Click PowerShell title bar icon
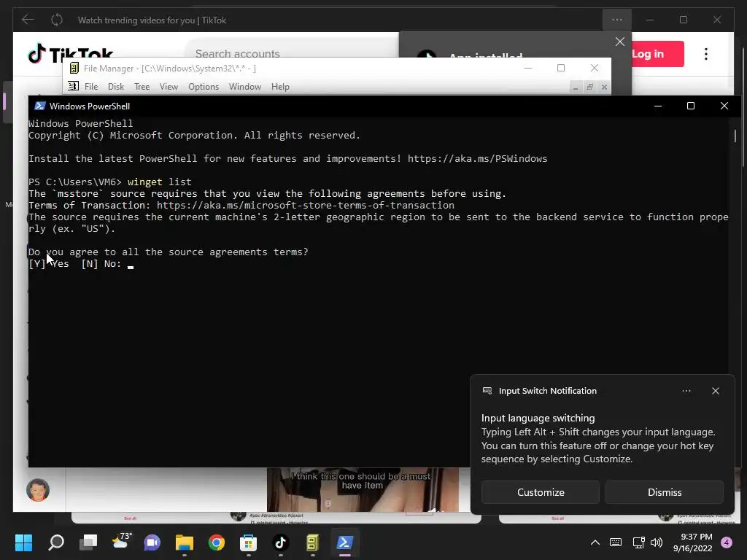The width and height of the screenshot is (747, 560). (x=39, y=106)
